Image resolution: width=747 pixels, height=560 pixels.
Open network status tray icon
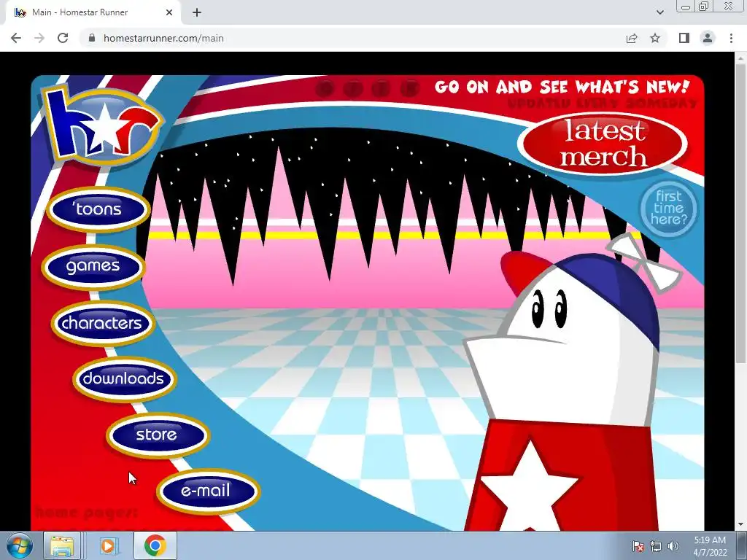[656, 546]
